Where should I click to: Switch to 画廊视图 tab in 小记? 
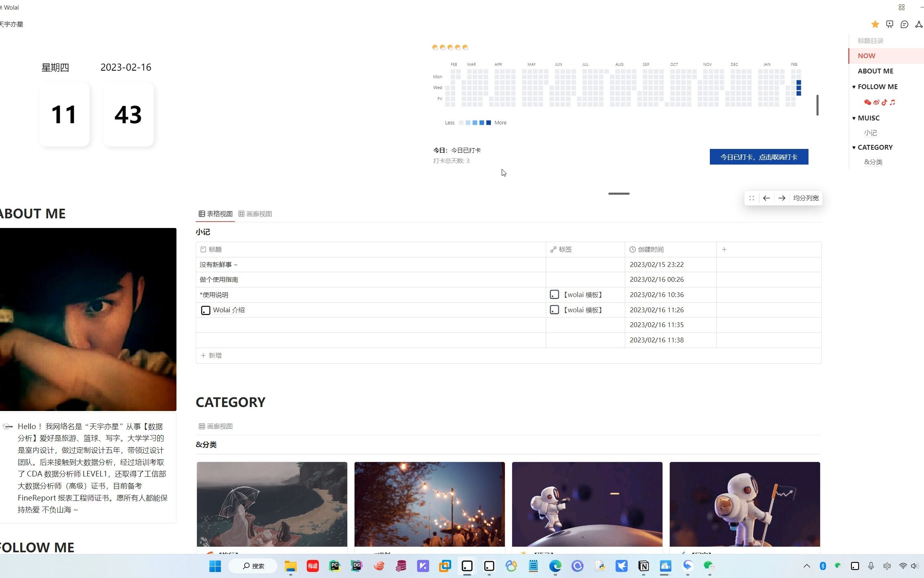[255, 214]
